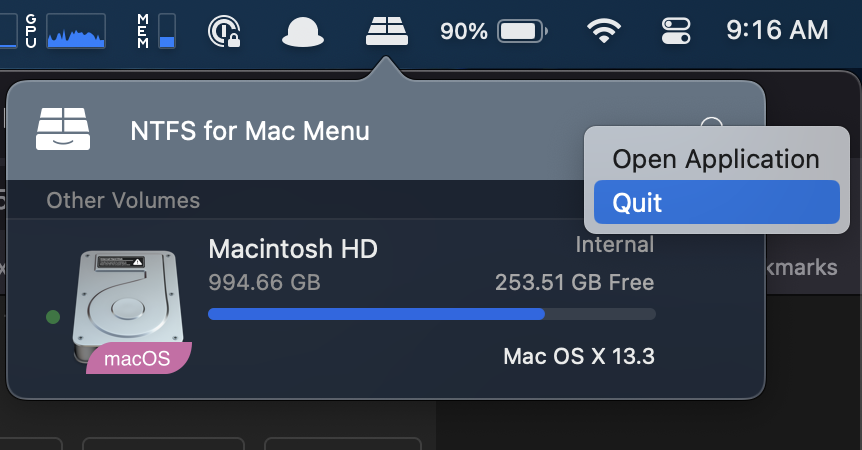Open the GPU usage graph monitor
Screen dimensions: 862x450
(x=75, y=32)
